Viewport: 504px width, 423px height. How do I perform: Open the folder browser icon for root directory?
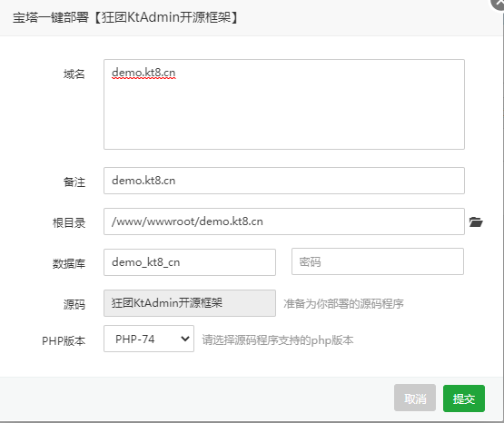476,221
